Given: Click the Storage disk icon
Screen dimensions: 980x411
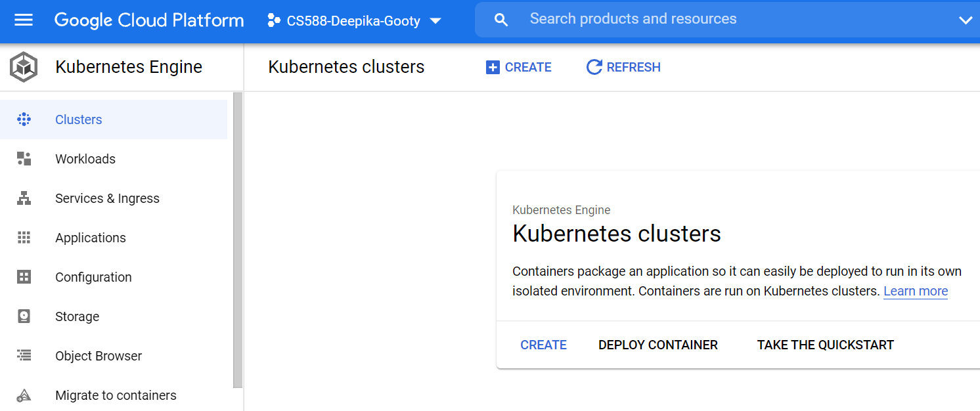Looking at the screenshot, I should click(x=24, y=316).
